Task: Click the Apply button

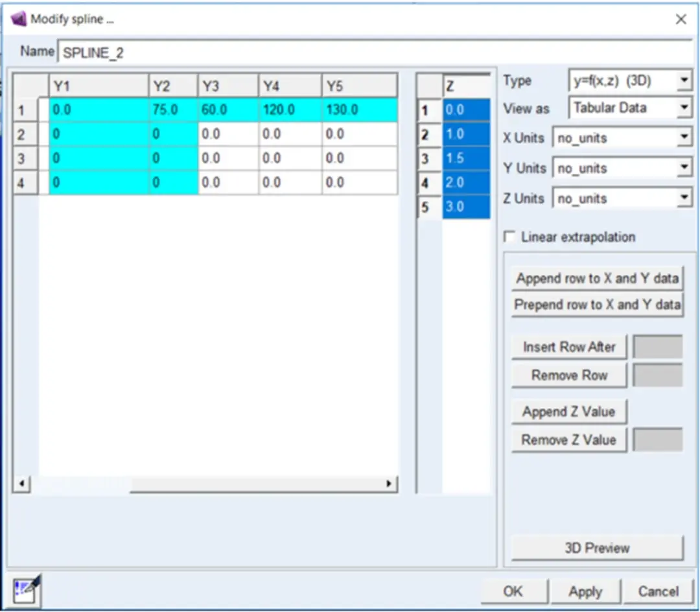Action: click(x=585, y=591)
